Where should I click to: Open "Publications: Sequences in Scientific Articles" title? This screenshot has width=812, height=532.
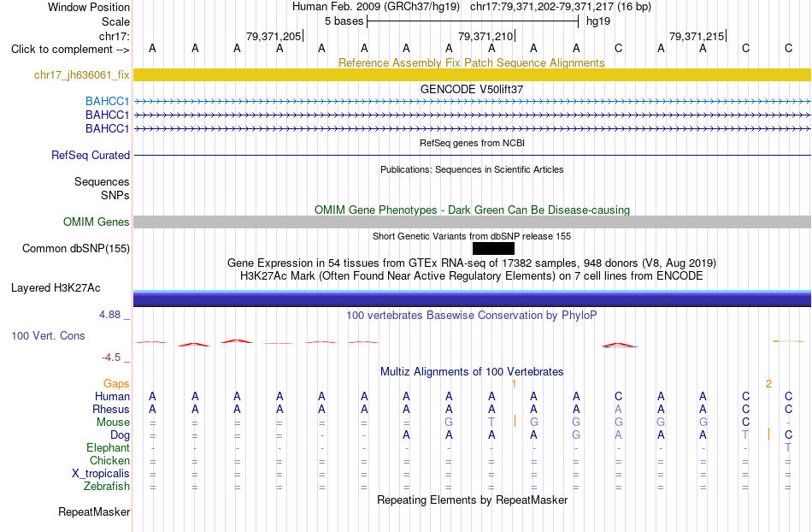click(472, 169)
